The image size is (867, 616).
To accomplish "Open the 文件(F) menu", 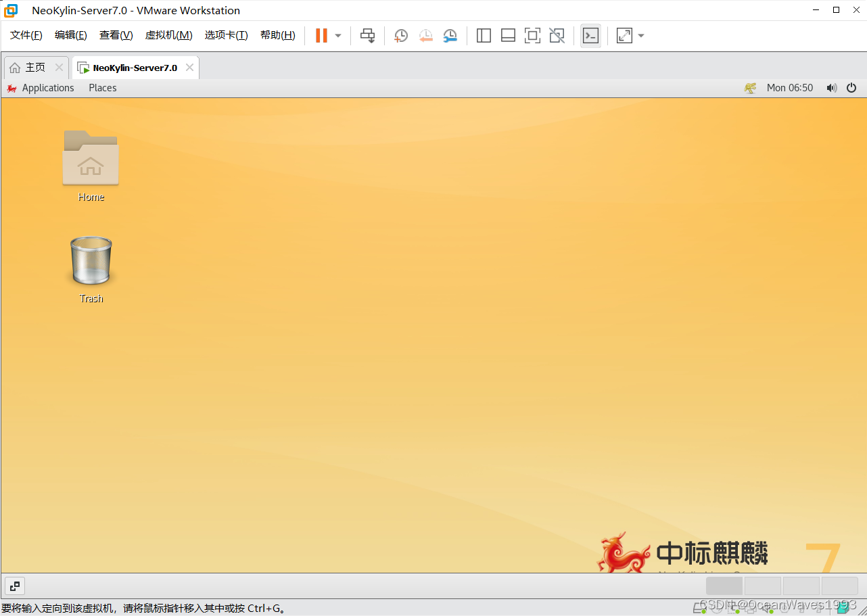I will [x=26, y=35].
